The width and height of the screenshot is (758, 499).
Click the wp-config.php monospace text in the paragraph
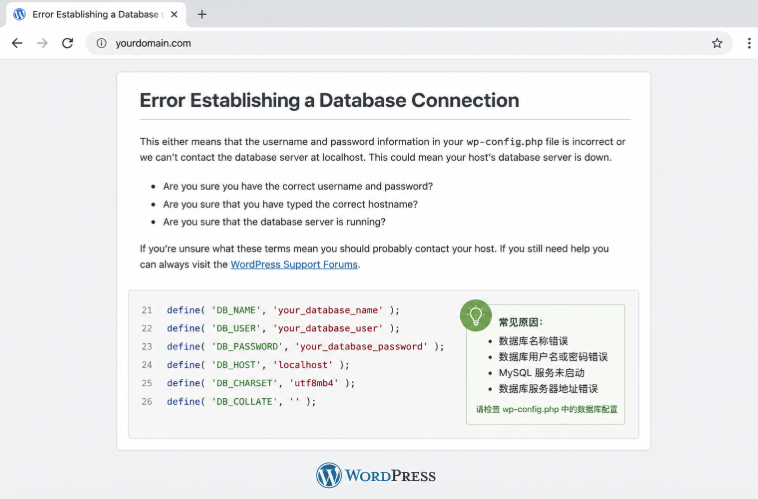[504, 142]
